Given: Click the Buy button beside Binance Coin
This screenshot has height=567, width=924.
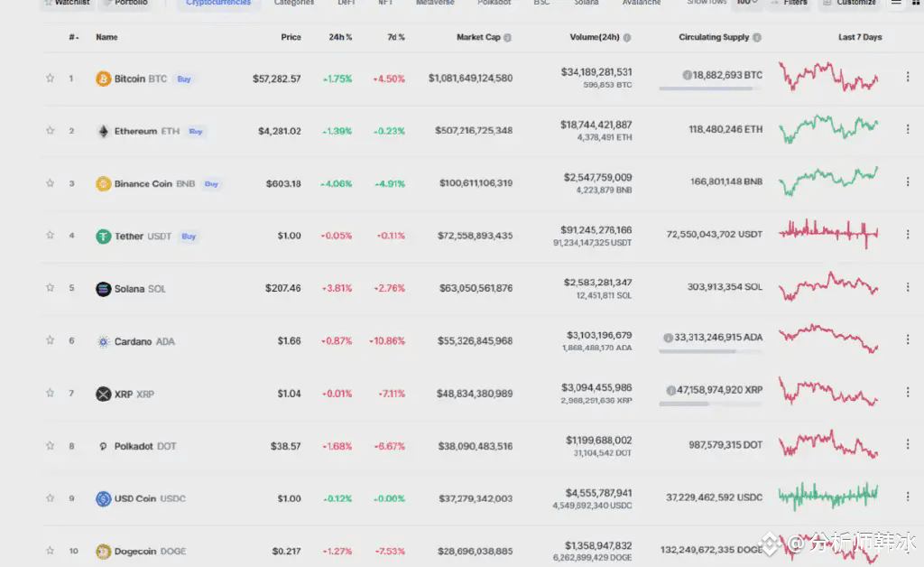Looking at the screenshot, I should tap(211, 184).
